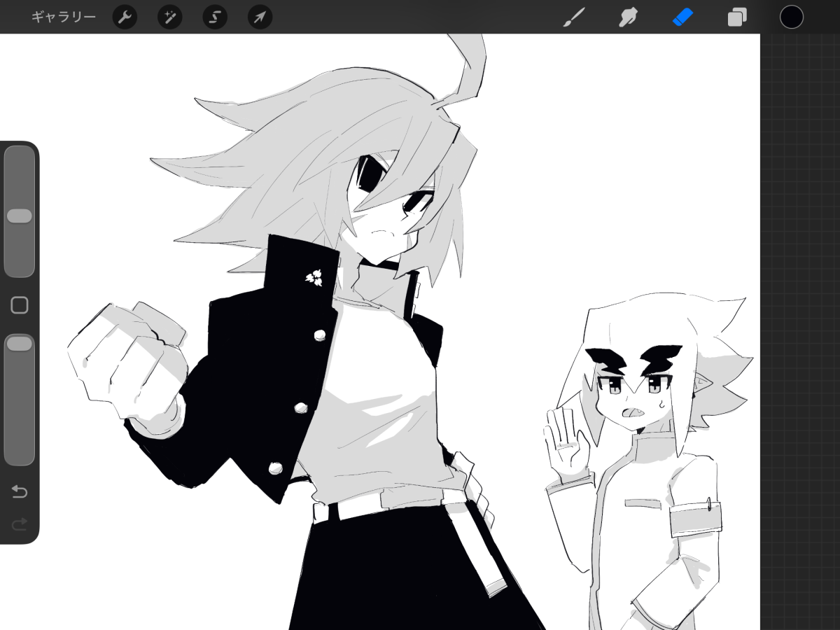
Task: Open the Layers panel
Action: point(737,17)
